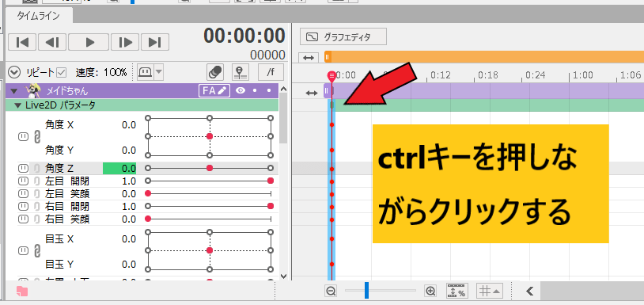Click the marker pin icon button

241,72
